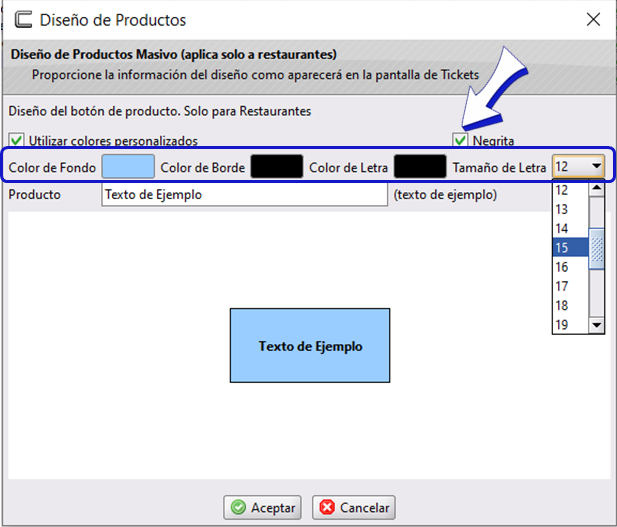This screenshot has height=527, width=617.
Task: Click the app icon in the title bar
Action: (x=23, y=20)
